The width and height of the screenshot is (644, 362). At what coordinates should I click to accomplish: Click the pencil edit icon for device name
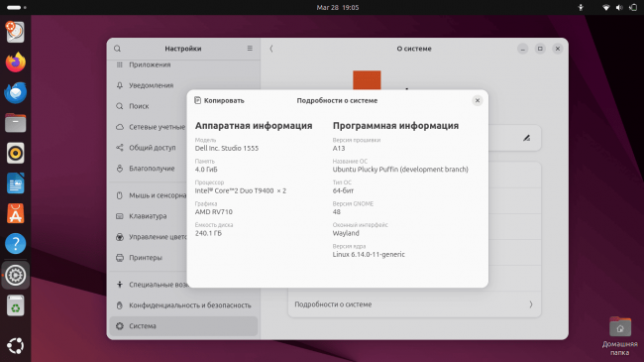(526, 138)
